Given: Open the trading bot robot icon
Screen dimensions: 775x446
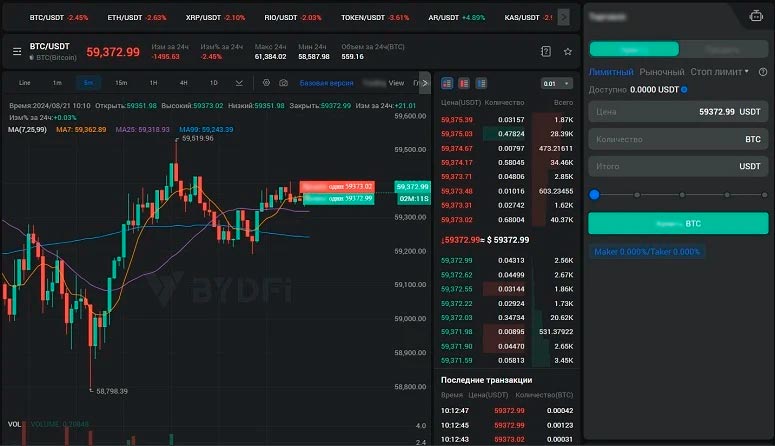Looking at the screenshot, I should [756, 16].
